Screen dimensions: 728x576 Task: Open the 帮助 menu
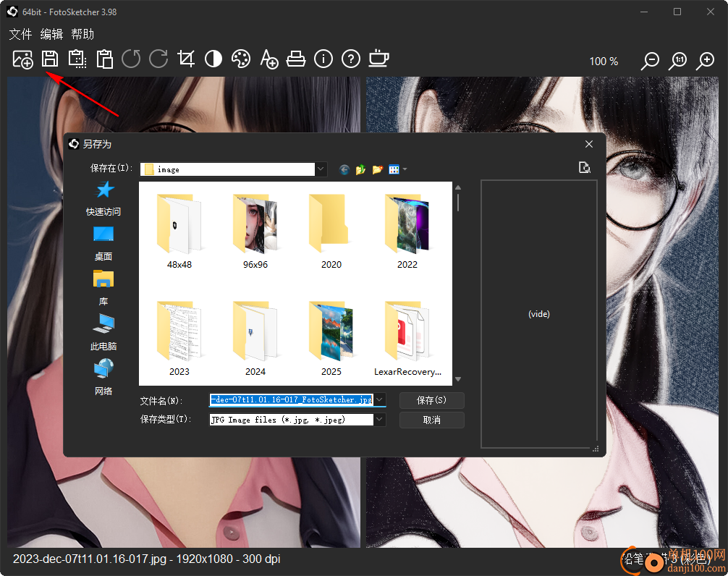[x=82, y=34]
